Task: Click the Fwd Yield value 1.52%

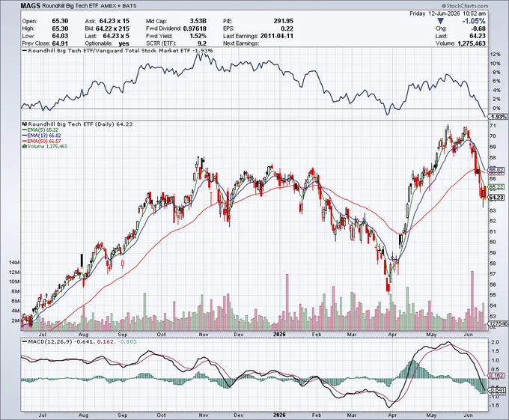Action: click(198, 36)
